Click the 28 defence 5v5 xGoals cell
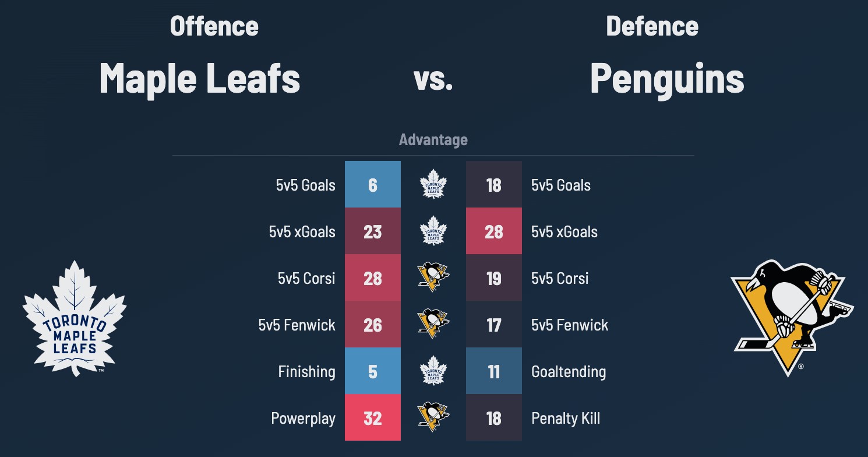The width and height of the screenshot is (868, 457). (494, 231)
